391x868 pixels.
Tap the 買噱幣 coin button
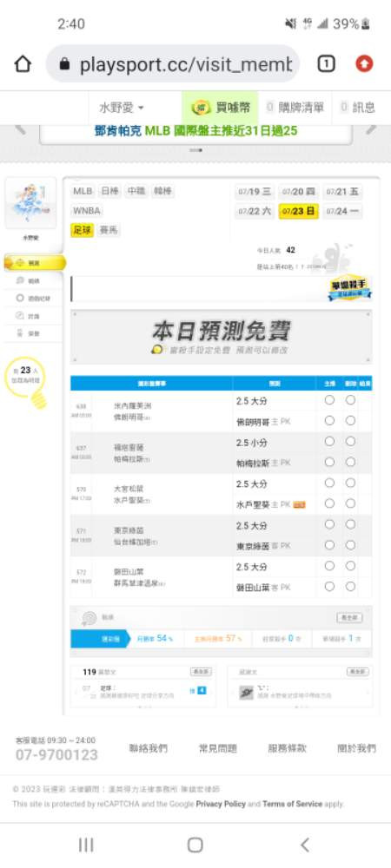(220, 108)
